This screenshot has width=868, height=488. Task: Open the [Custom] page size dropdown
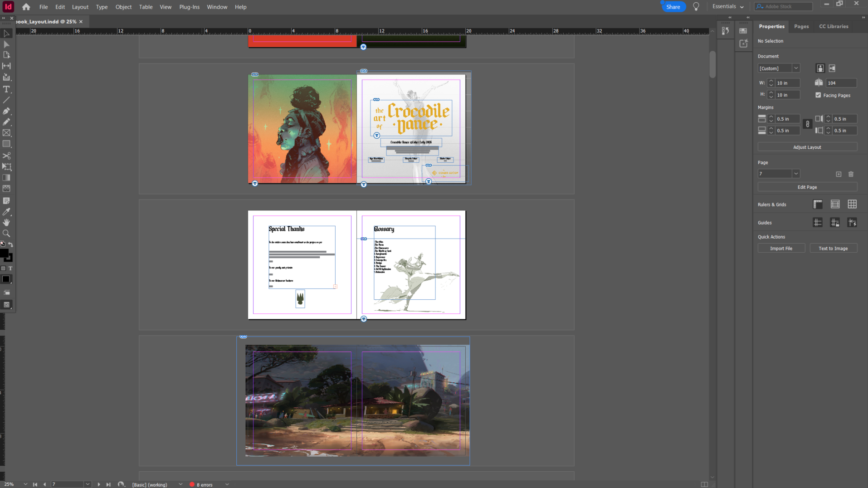coord(796,68)
